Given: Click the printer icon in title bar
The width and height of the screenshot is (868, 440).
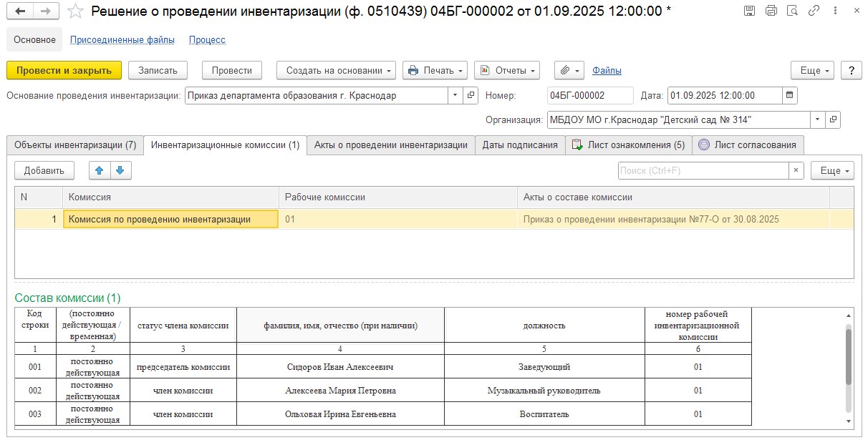Looking at the screenshot, I should [x=771, y=11].
